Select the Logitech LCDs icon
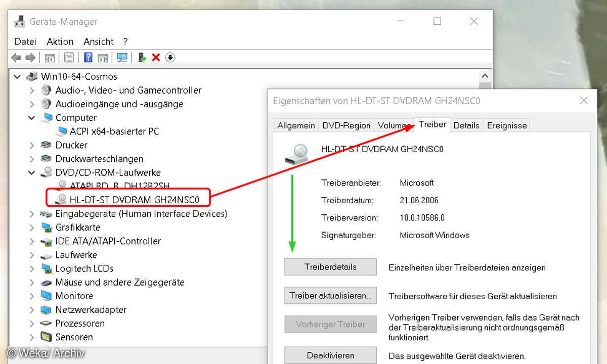The width and height of the screenshot is (607, 364). pyautogui.click(x=47, y=268)
